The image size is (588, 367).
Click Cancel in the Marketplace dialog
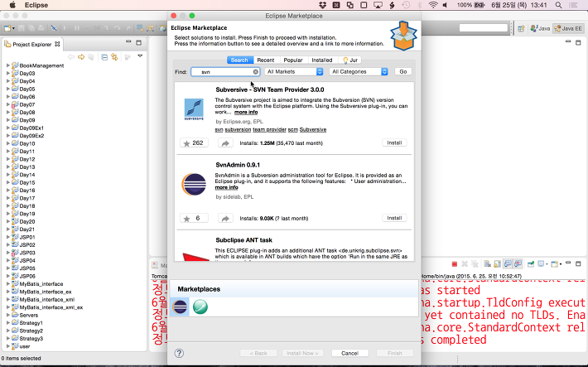click(x=349, y=353)
